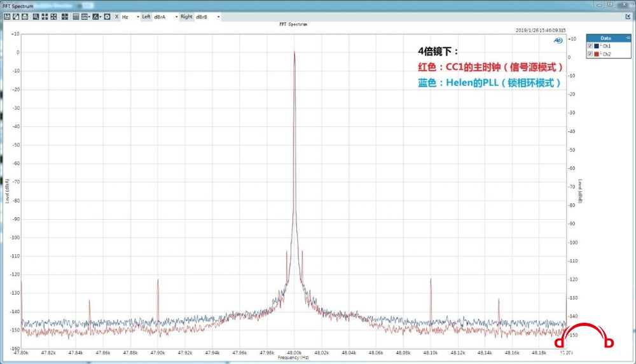Activate the zoom magnifier tool

tap(36, 17)
